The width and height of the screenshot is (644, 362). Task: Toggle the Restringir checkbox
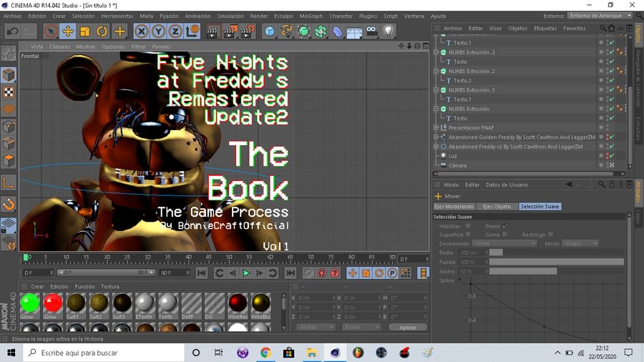tap(551, 235)
